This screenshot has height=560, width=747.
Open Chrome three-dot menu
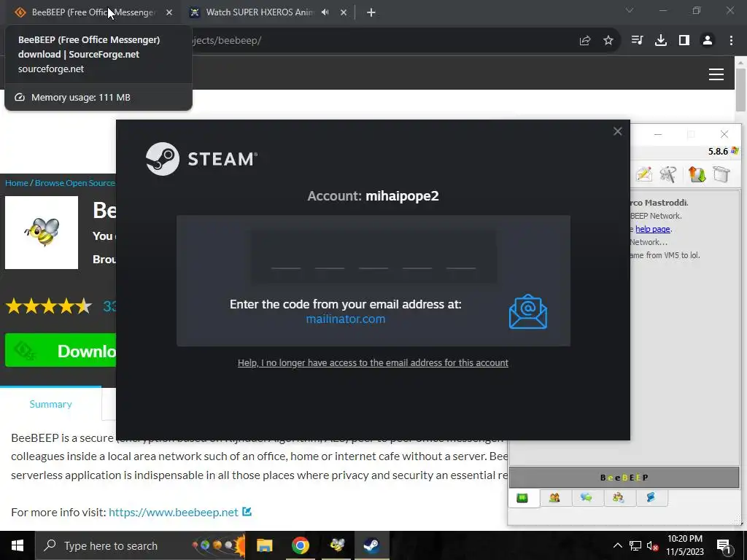731,41
